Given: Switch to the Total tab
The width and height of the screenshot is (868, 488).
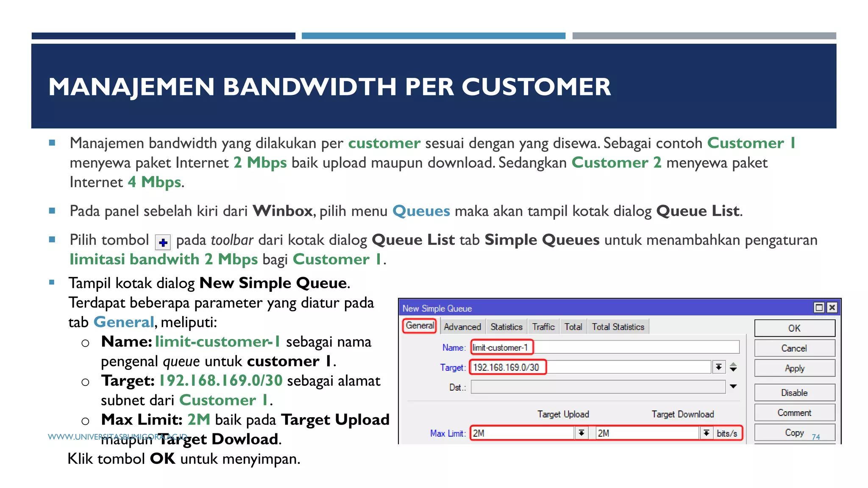Looking at the screenshot, I should pos(573,327).
